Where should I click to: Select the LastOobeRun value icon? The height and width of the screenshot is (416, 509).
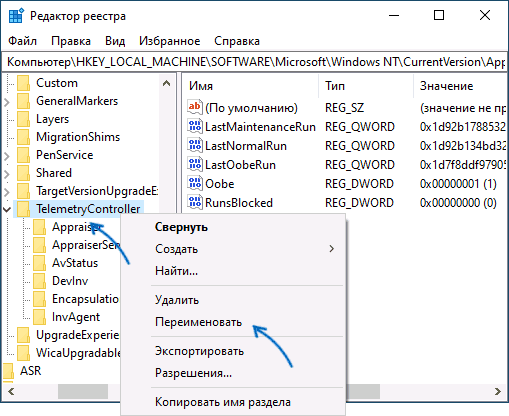[x=195, y=164]
